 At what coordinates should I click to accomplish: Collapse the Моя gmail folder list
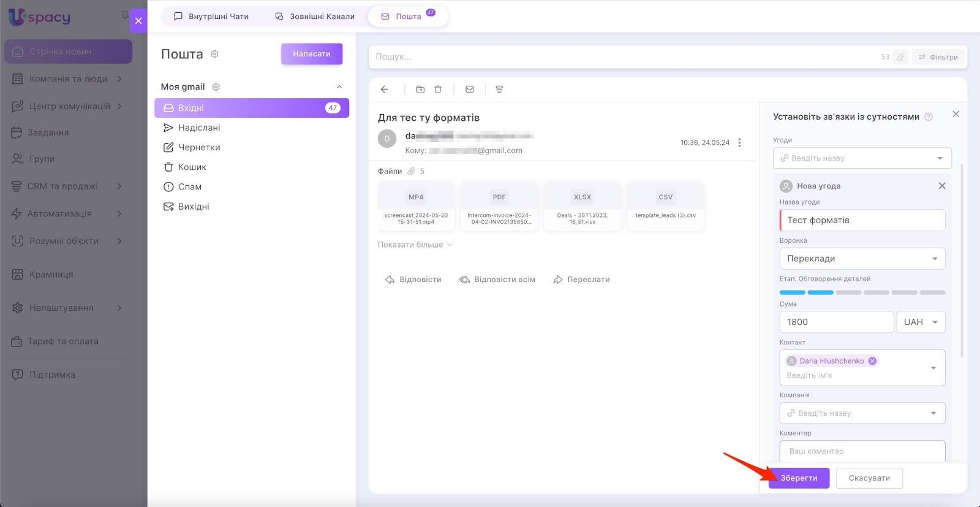point(339,87)
